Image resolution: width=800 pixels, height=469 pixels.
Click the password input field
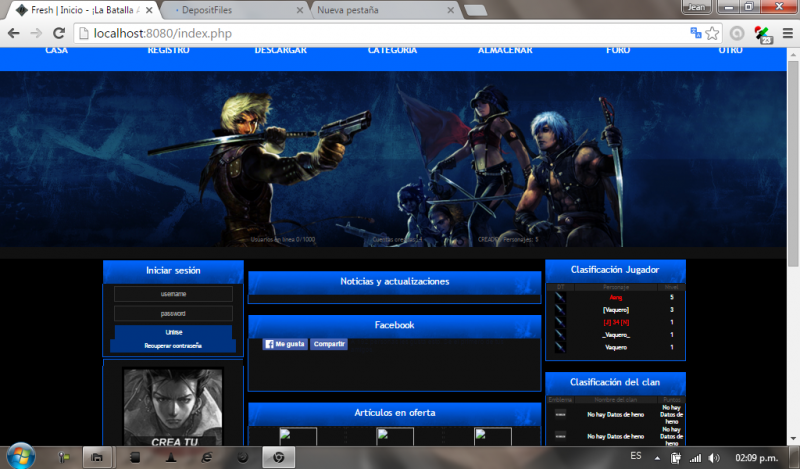coord(173,313)
